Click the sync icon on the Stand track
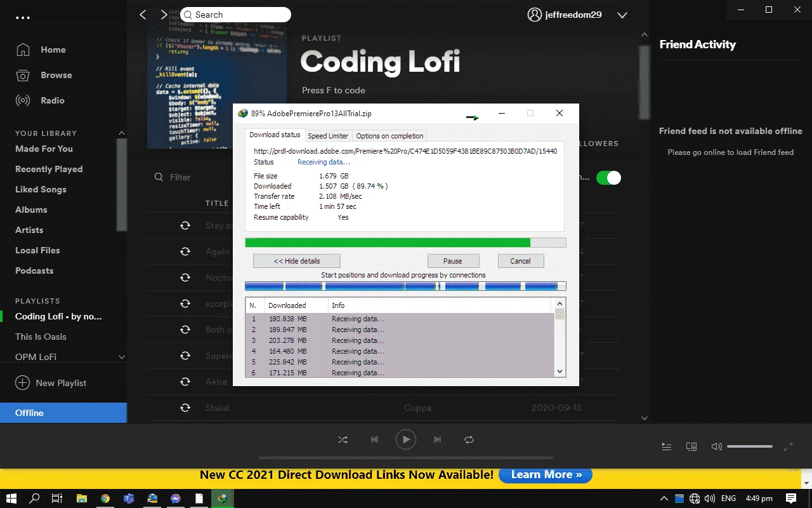The image size is (812, 508). (x=185, y=408)
